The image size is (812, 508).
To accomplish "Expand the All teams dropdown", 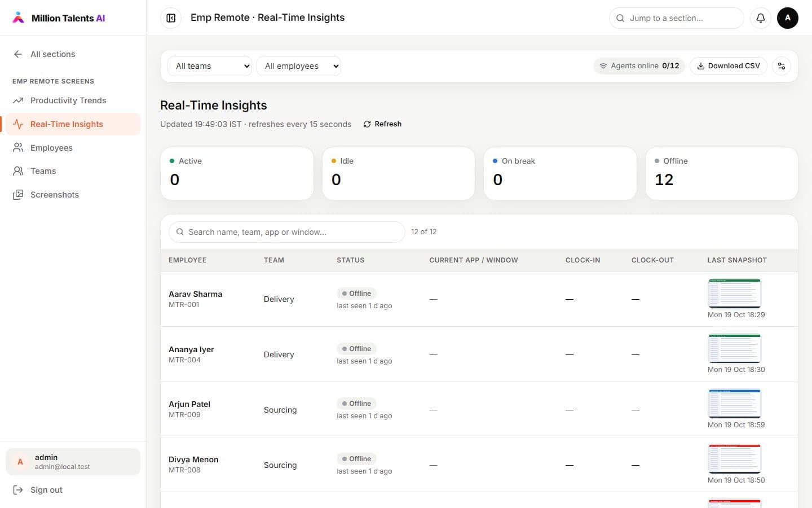I will point(210,66).
